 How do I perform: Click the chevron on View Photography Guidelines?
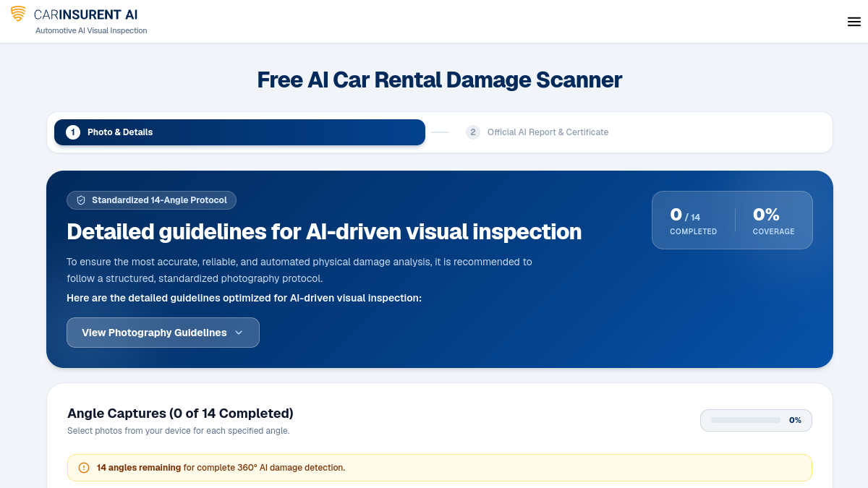[x=239, y=333]
